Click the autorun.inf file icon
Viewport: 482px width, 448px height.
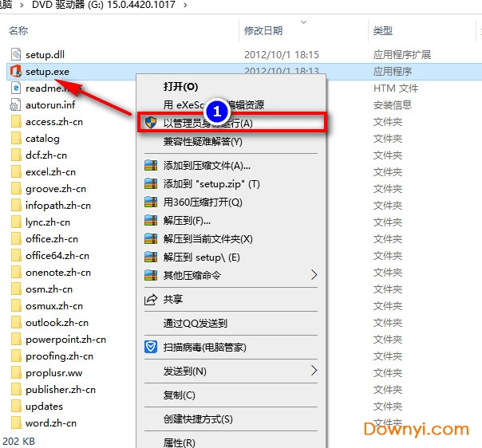point(15,105)
